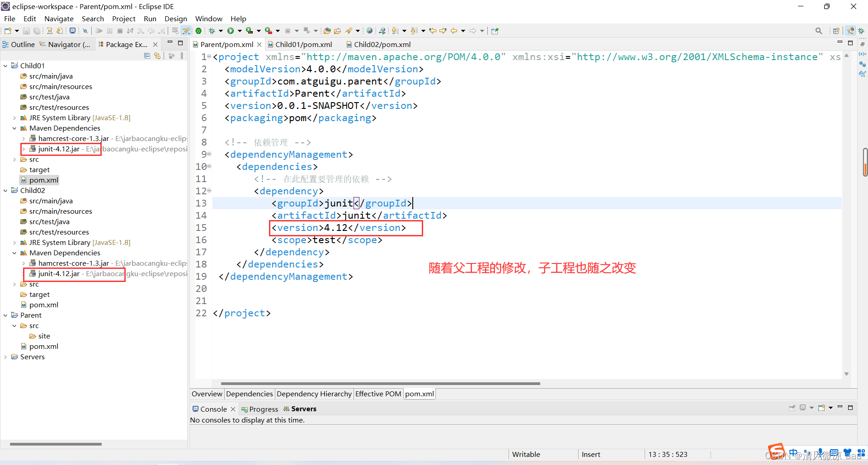Open the Effective POM tab

(378, 394)
